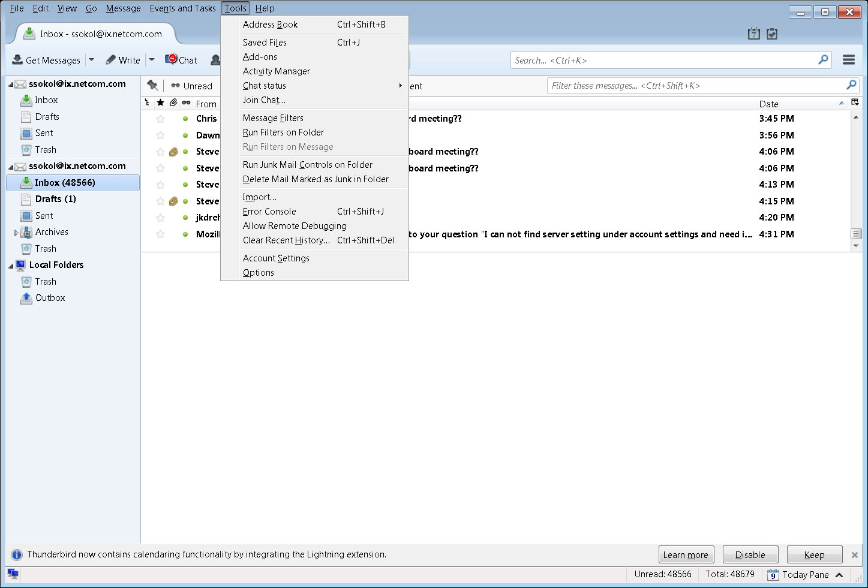Click the Chat toolbar button
868x588 pixels.
181,60
